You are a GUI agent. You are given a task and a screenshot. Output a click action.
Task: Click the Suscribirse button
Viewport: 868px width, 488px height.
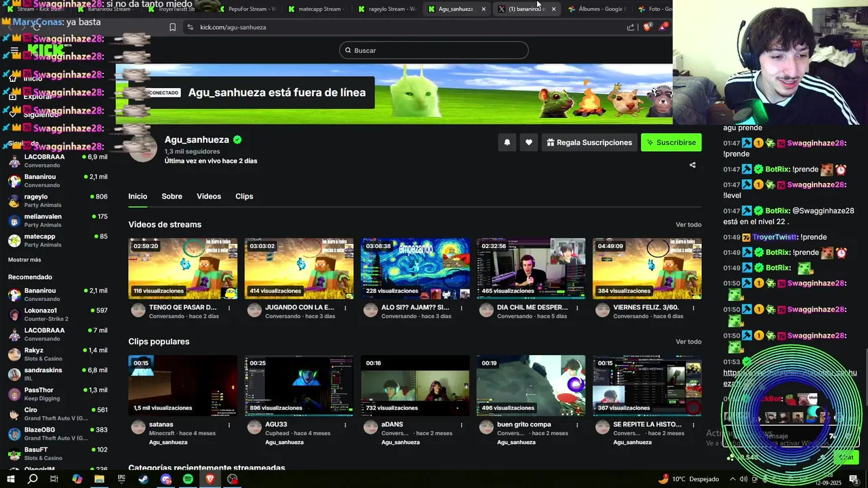671,142
